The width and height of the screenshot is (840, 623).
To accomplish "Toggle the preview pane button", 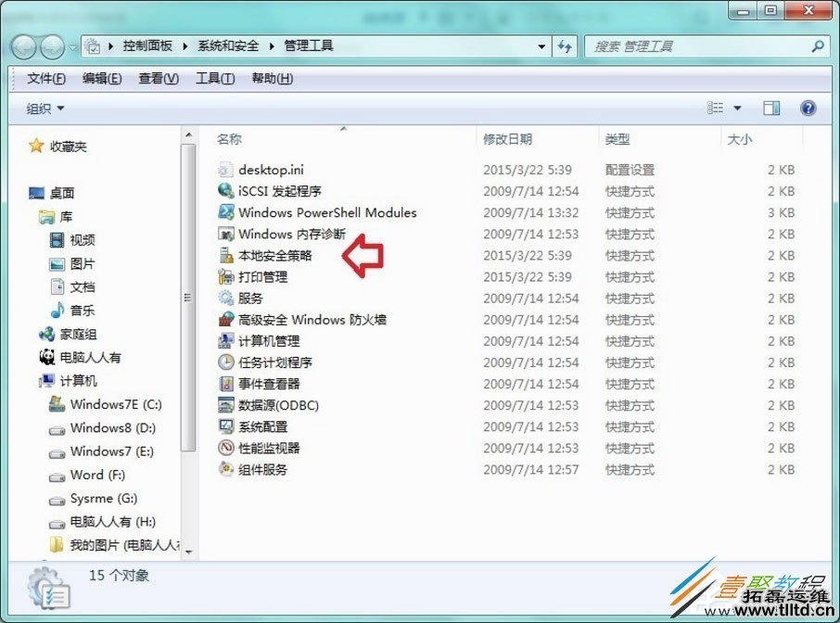I will click(772, 107).
